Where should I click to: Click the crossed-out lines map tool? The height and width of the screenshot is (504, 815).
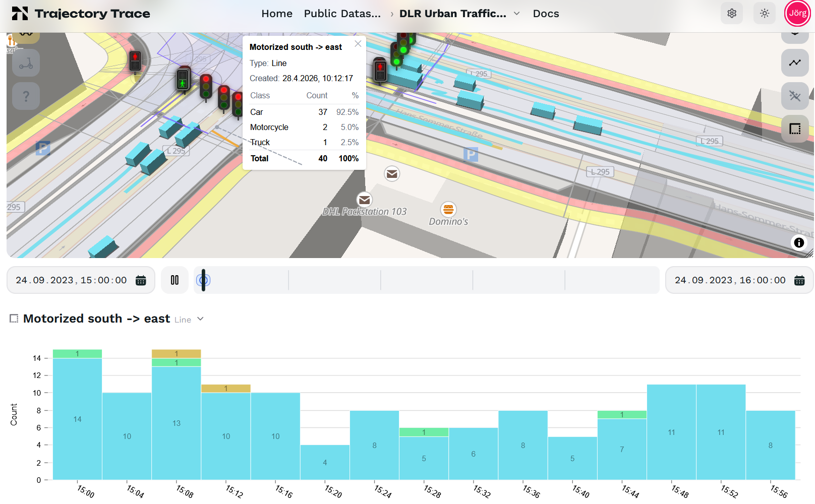pos(795,96)
